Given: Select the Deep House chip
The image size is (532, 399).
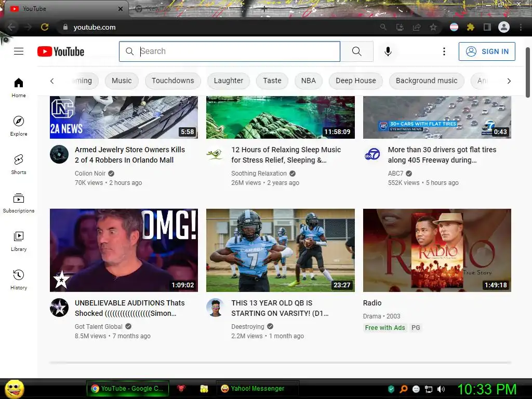Looking at the screenshot, I should click(355, 81).
